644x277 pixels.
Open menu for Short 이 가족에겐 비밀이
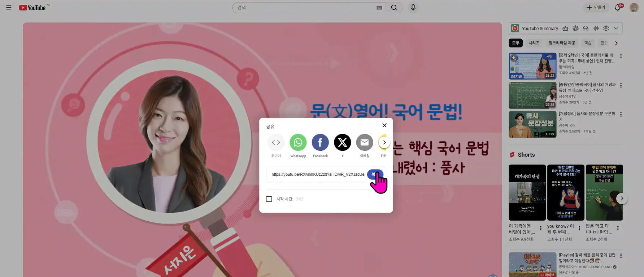tap(540, 228)
